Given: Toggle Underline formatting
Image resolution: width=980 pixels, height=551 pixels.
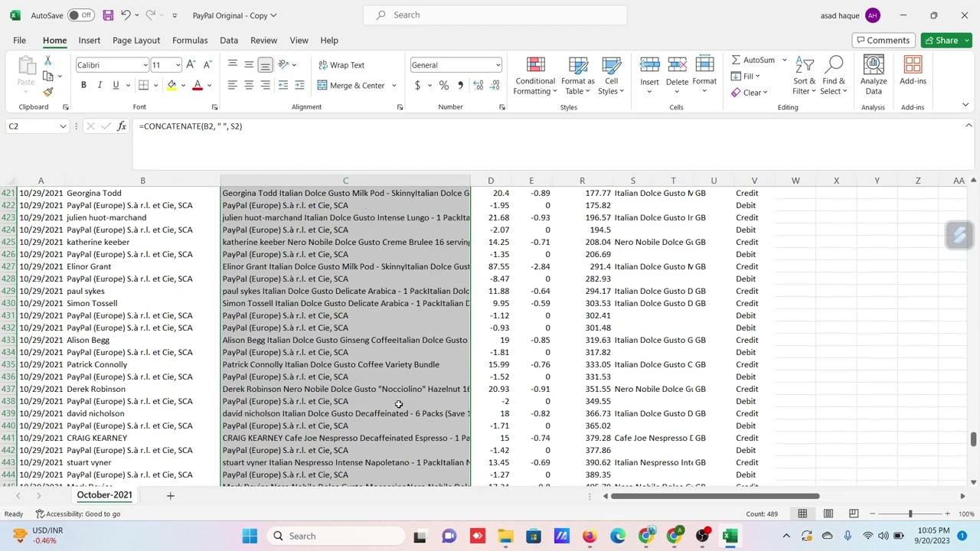Looking at the screenshot, I should click(x=116, y=85).
